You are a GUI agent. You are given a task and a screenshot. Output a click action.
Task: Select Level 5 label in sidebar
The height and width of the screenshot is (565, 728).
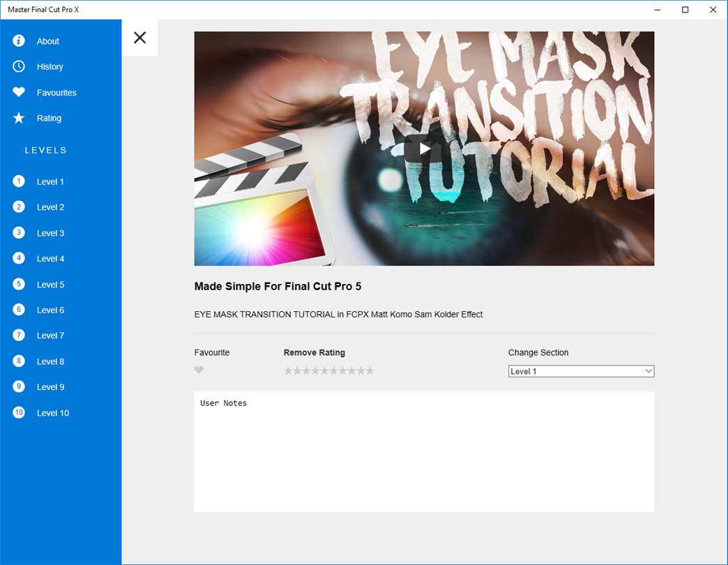tap(51, 285)
